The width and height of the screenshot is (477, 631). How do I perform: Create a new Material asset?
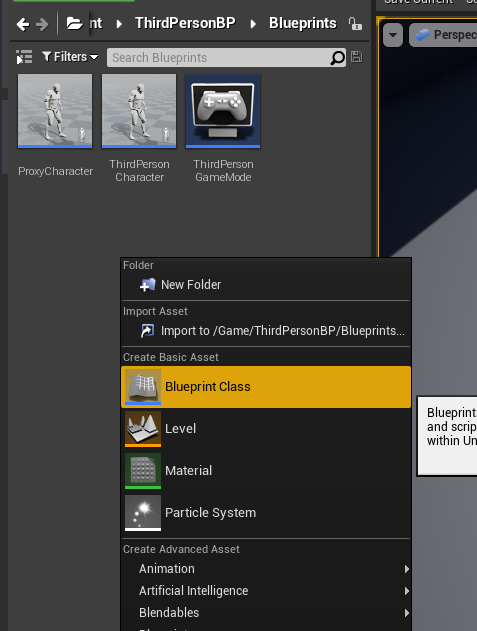(266, 471)
